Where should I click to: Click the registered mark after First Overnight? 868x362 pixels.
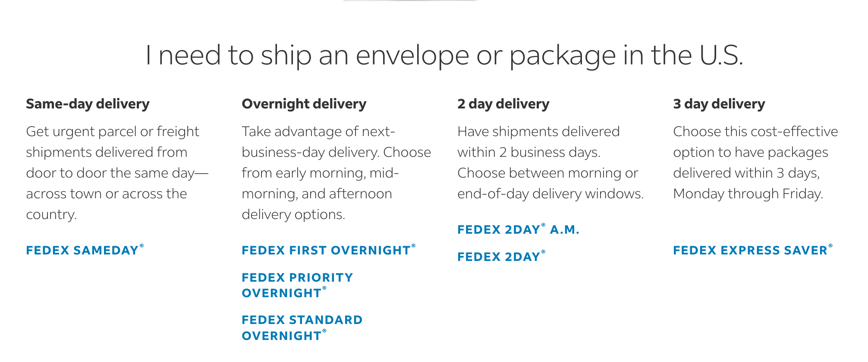[x=413, y=246]
